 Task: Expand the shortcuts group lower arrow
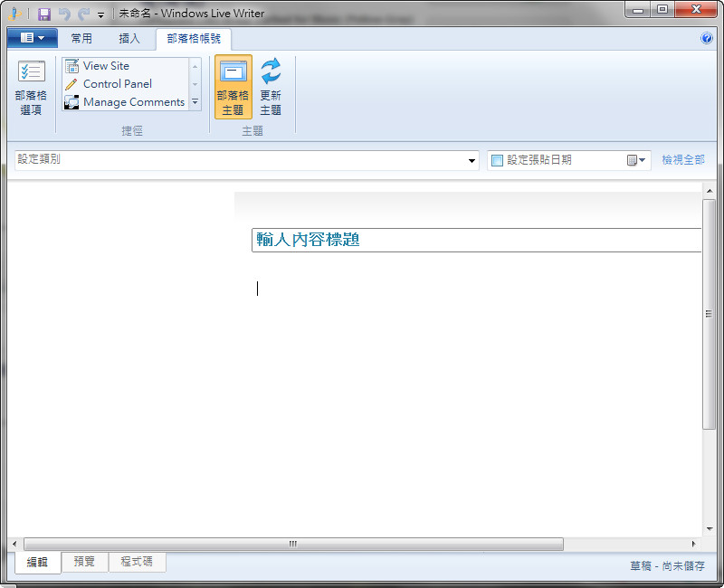tap(195, 101)
